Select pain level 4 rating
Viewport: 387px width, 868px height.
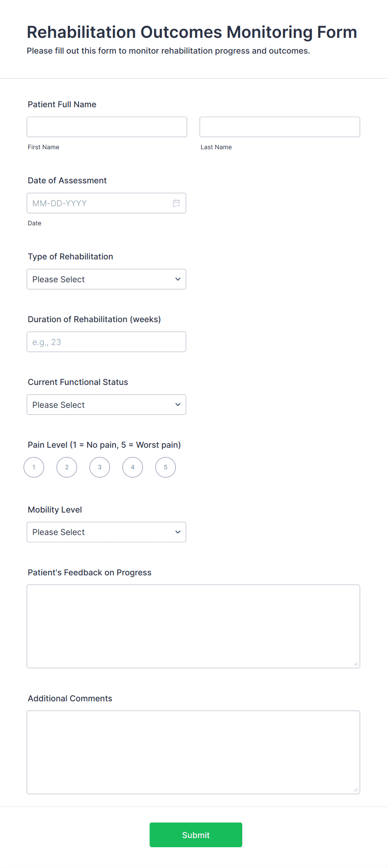pos(132,467)
